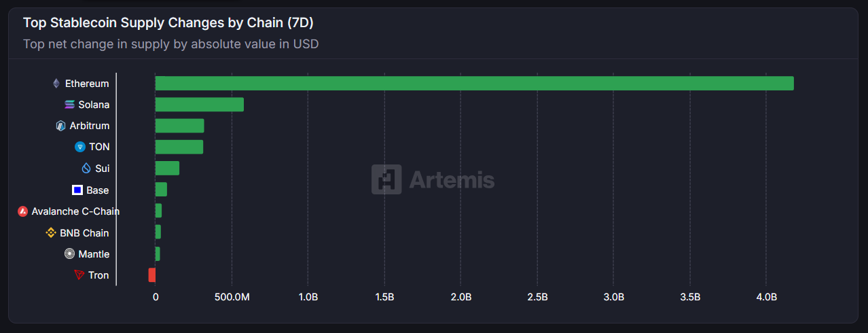Click the '500.0M' x-axis tick label

[x=232, y=296]
